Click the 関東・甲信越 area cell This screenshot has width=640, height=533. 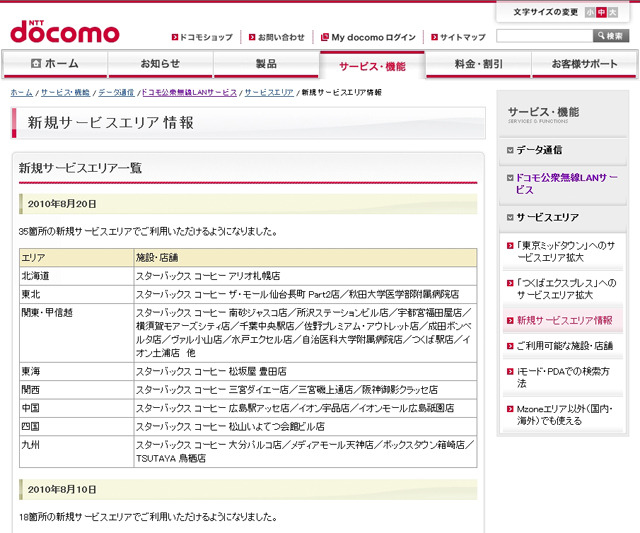coord(76,333)
